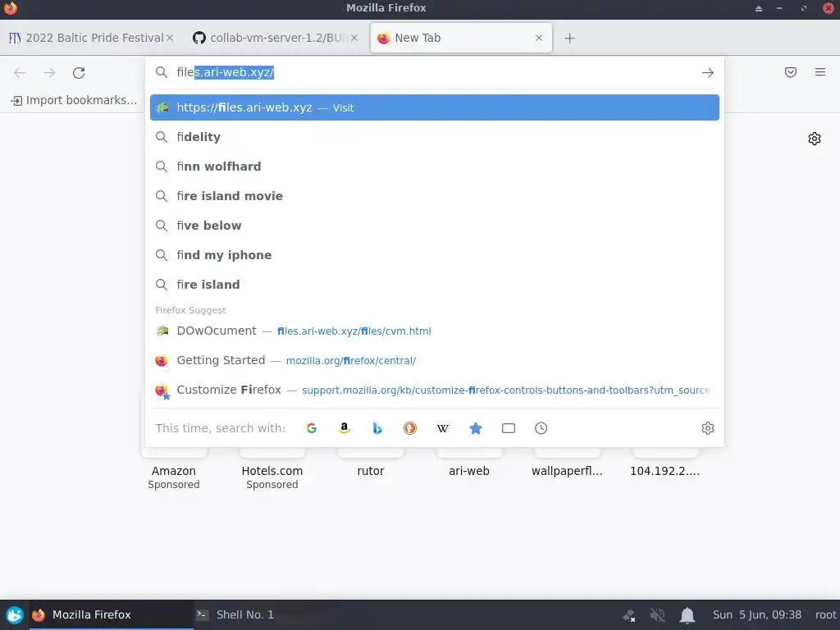Pick the fire island suggestion

(435, 285)
